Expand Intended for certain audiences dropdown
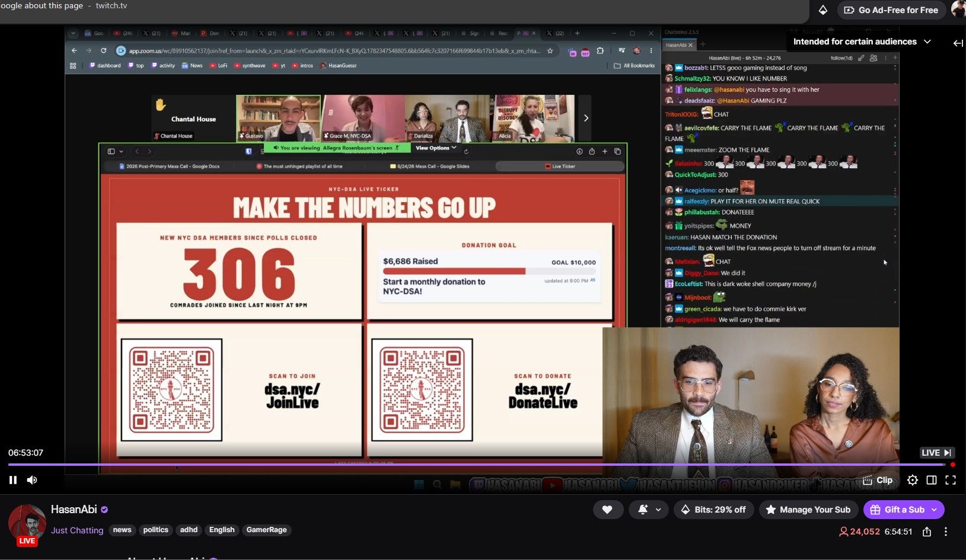Screen dimensions: 966x560 862,41
